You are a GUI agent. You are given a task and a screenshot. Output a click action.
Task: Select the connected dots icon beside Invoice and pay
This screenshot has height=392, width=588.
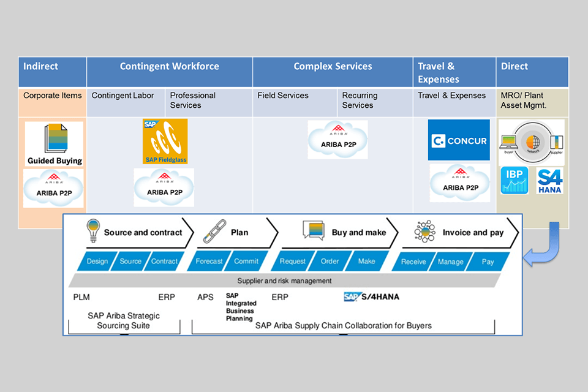[424, 231]
